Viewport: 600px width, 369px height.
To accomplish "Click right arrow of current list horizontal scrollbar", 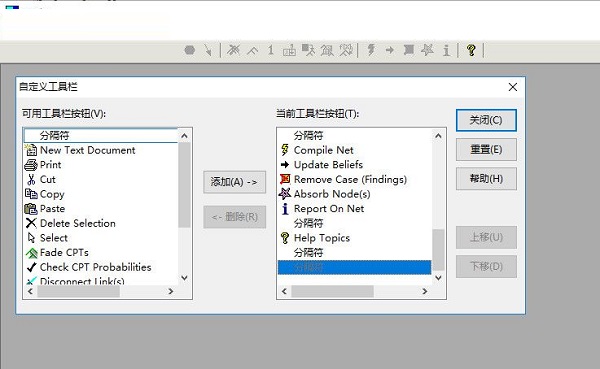I will tap(425, 291).
